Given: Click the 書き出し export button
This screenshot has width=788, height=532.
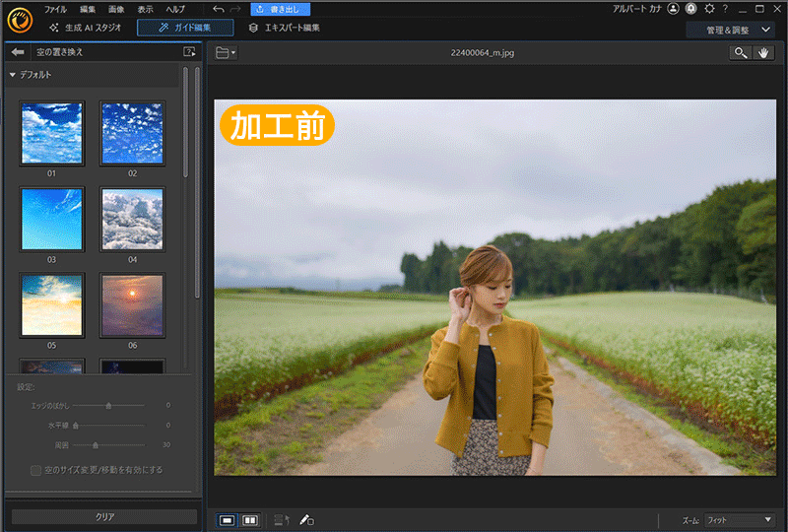Looking at the screenshot, I should 281,9.
